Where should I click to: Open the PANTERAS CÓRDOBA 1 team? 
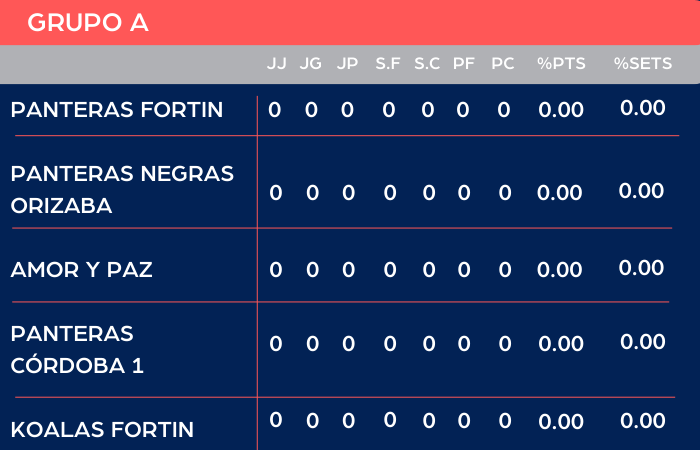pyautogui.click(x=78, y=349)
